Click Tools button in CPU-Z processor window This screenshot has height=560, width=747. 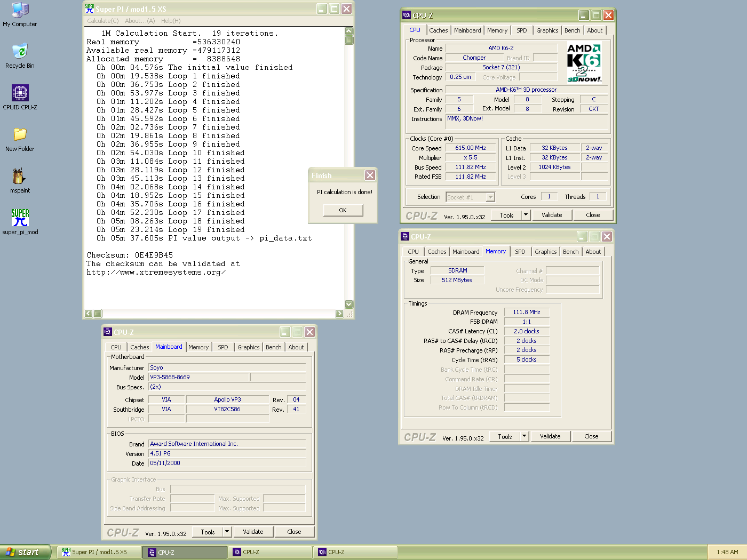point(507,215)
